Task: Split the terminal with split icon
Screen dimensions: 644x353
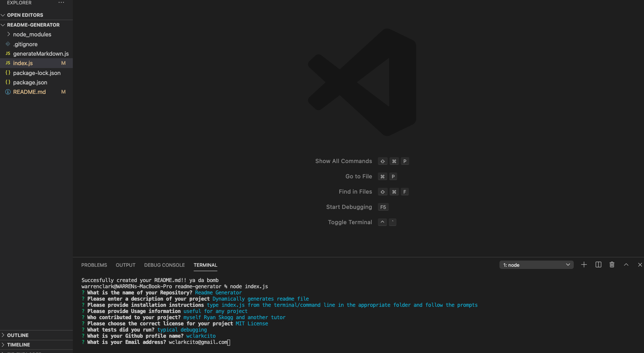Action: 598,265
